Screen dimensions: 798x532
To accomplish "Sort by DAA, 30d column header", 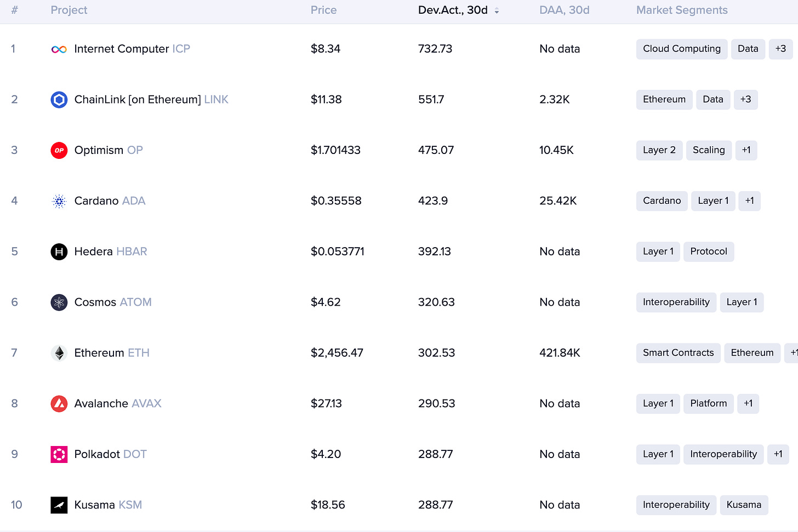I will (565, 10).
